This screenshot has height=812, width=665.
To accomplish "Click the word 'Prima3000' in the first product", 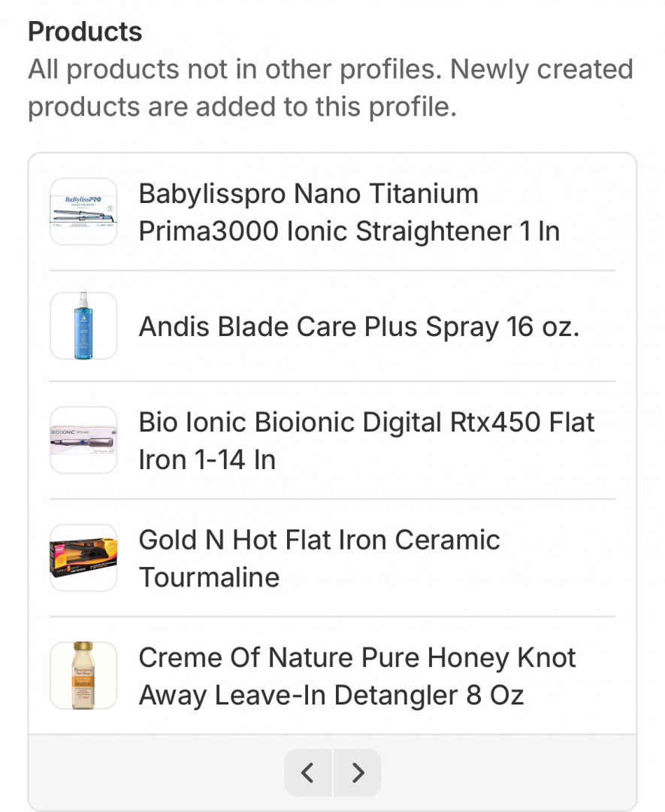I will 209,231.
